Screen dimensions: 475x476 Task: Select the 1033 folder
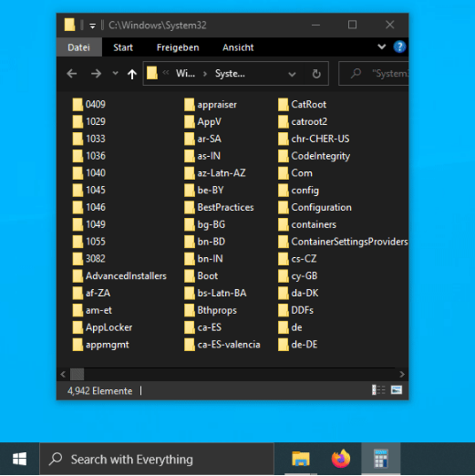(x=89, y=139)
